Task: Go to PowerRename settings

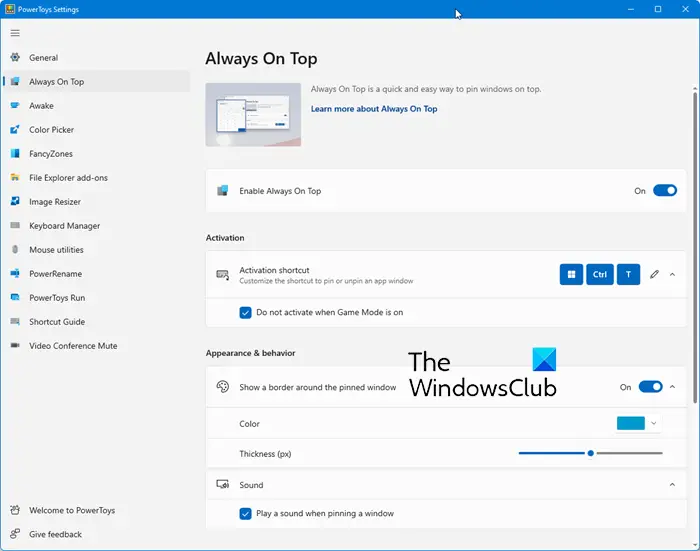Action: (96, 274)
